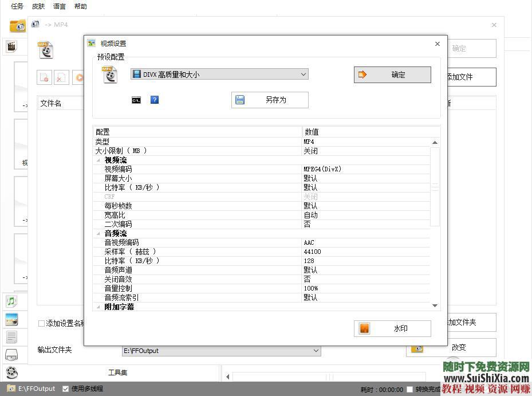
Task: Toggle the 转换完成 checkbox in status bar
Action: point(410,389)
